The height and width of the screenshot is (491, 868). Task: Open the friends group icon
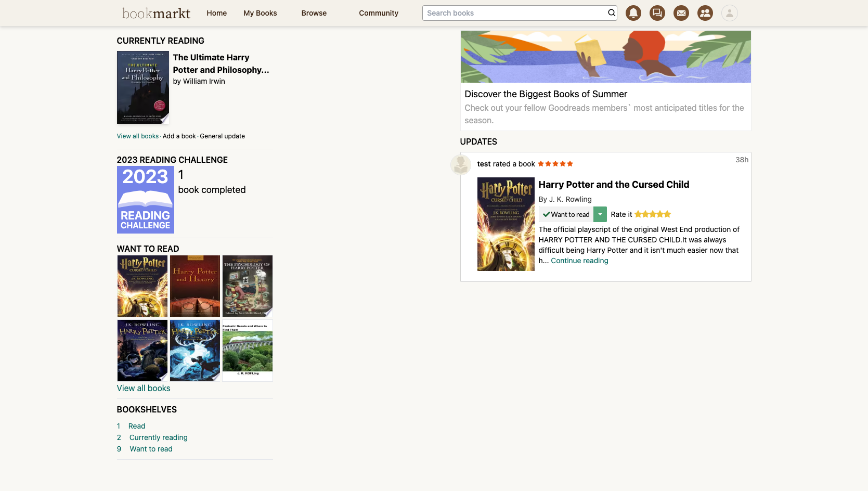point(705,13)
